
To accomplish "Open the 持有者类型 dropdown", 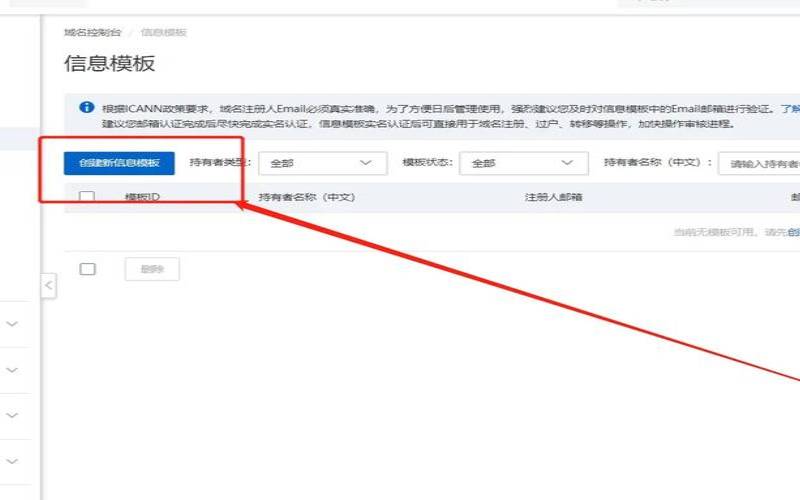I will pos(322,163).
